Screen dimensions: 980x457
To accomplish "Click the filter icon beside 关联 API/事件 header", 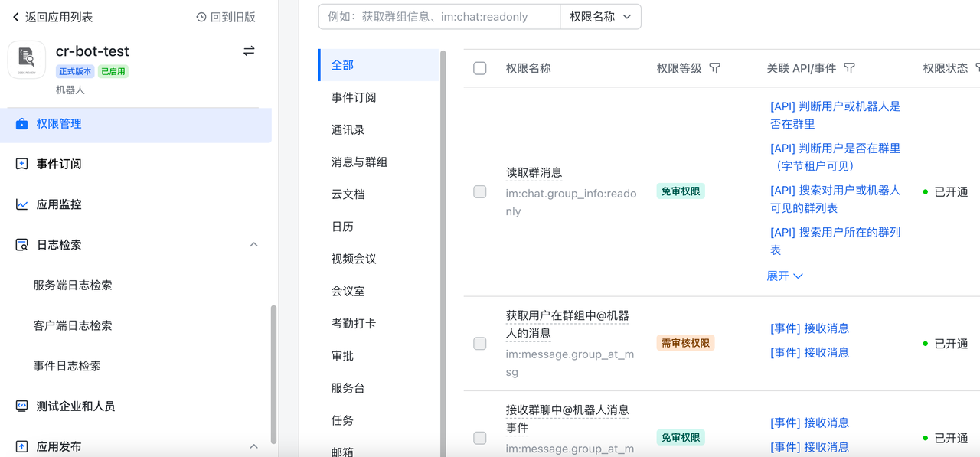I will [849, 68].
